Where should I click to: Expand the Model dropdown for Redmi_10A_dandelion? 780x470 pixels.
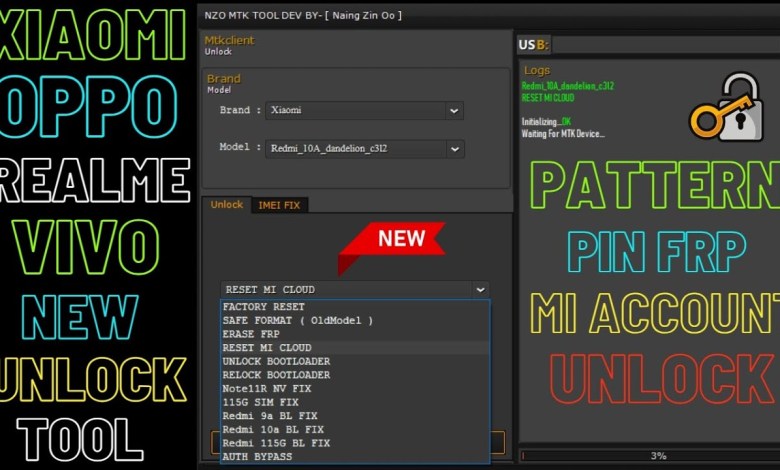(365, 148)
